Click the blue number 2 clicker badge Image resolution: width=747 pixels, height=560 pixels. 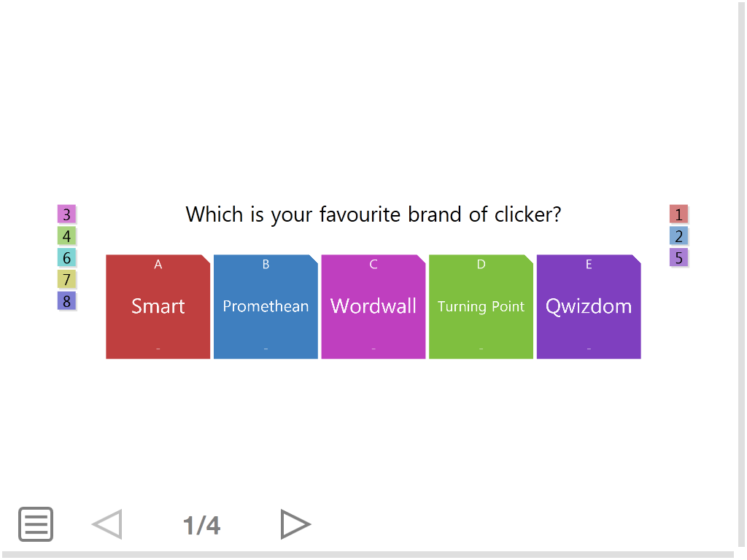pyautogui.click(x=679, y=236)
